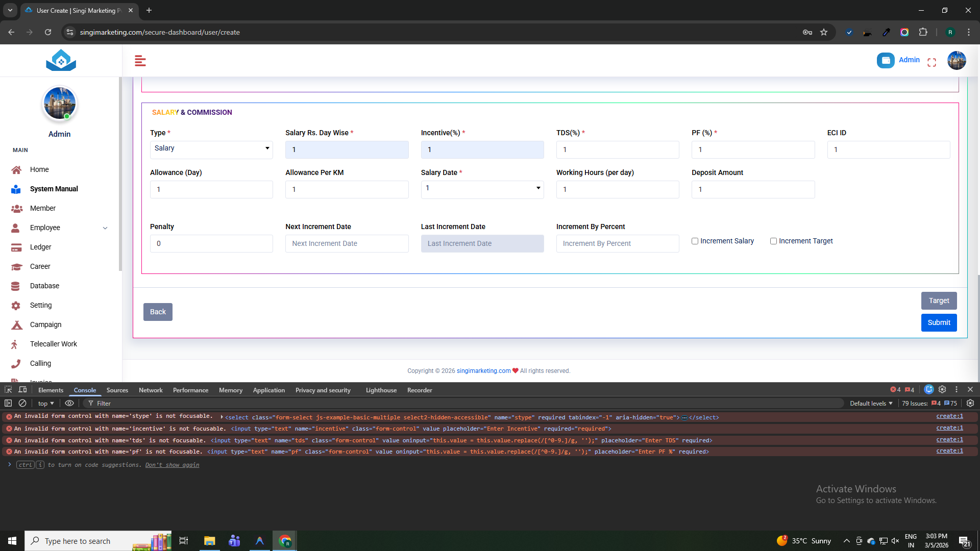Open DevTools settings gear icon
The image size is (980, 551).
942,390
